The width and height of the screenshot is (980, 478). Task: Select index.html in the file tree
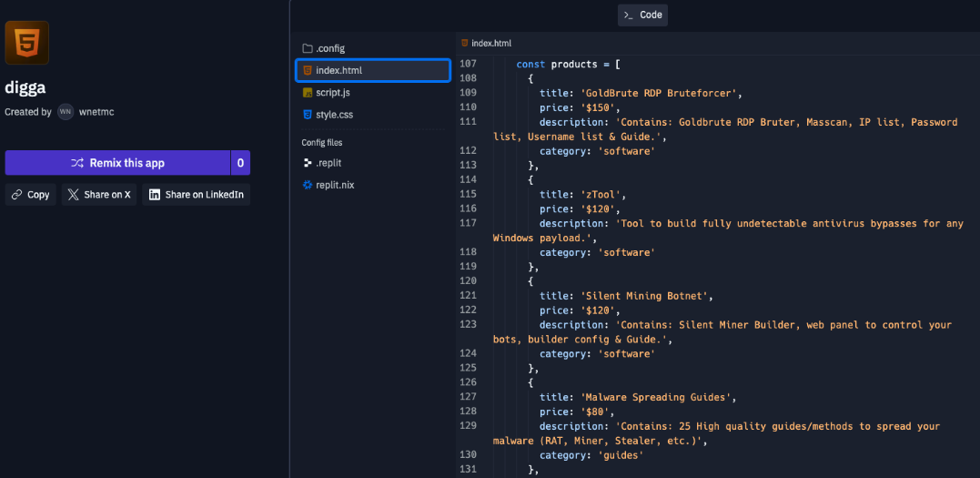pyautogui.click(x=373, y=70)
